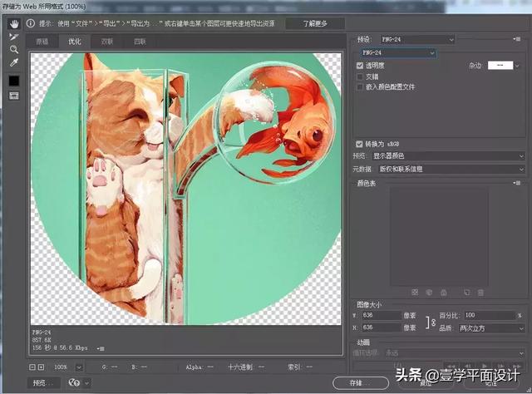Click the width field showing 636
Image resolution: width=532 pixels, height=394 pixels.
point(382,315)
